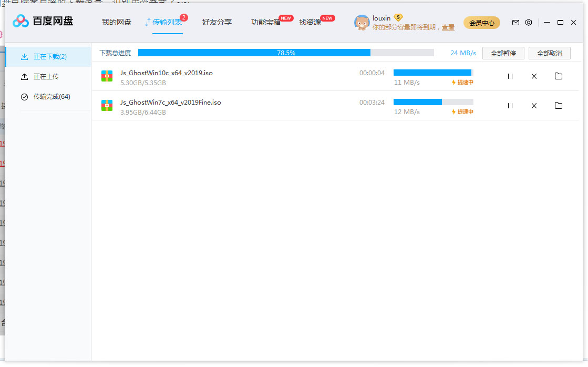Screen dimensions: 588x367
Task: Minimize the Baidu Netdisk window
Action: point(546,23)
